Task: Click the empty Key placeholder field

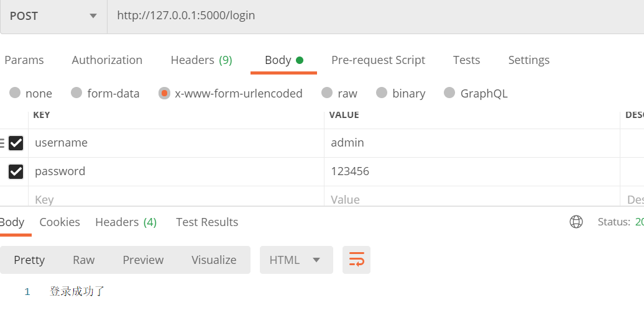Action: [x=174, y=199]
